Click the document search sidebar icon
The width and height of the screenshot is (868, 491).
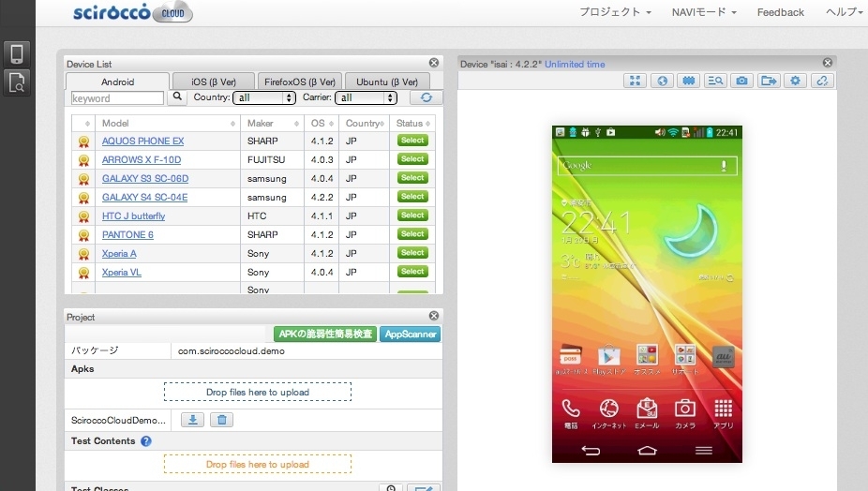coord(17,82)
